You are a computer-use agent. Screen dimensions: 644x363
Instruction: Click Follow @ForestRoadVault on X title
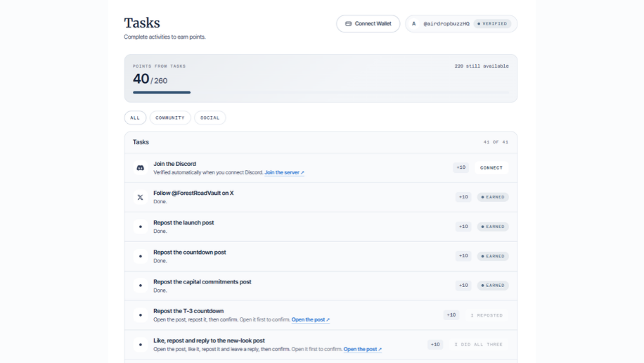[193, 193]
